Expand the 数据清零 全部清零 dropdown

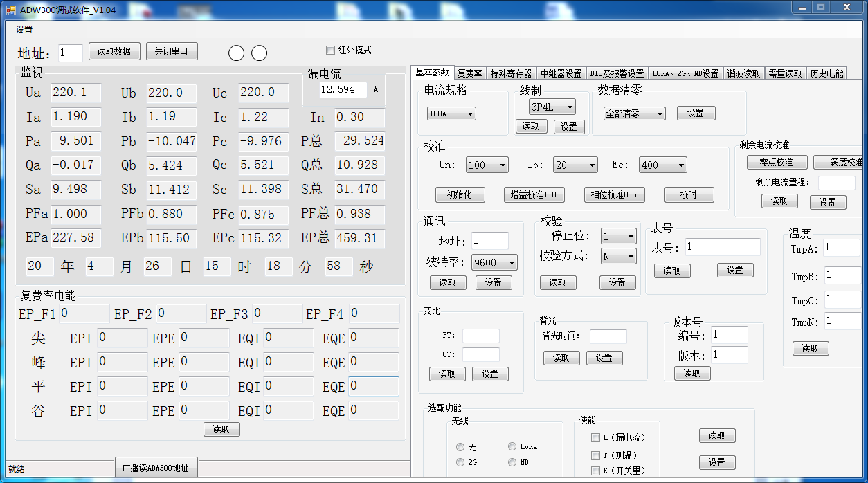634,113
